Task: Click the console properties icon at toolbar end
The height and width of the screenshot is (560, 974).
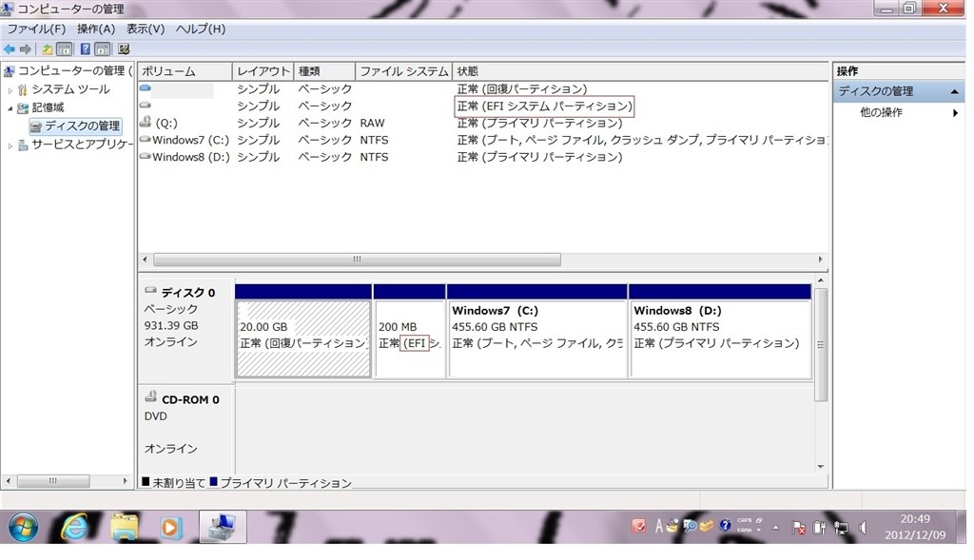Action: (124, 48)
